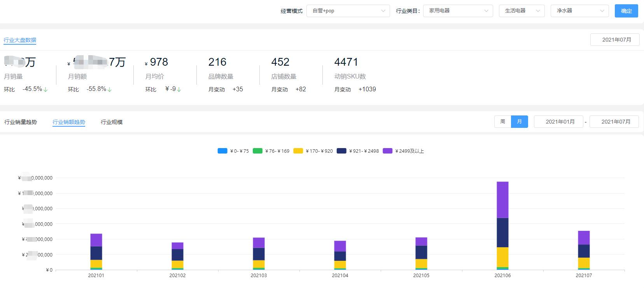Select the 行业销额趋势 tab
This screenshot has width=644, height=288.
point(69,122)
